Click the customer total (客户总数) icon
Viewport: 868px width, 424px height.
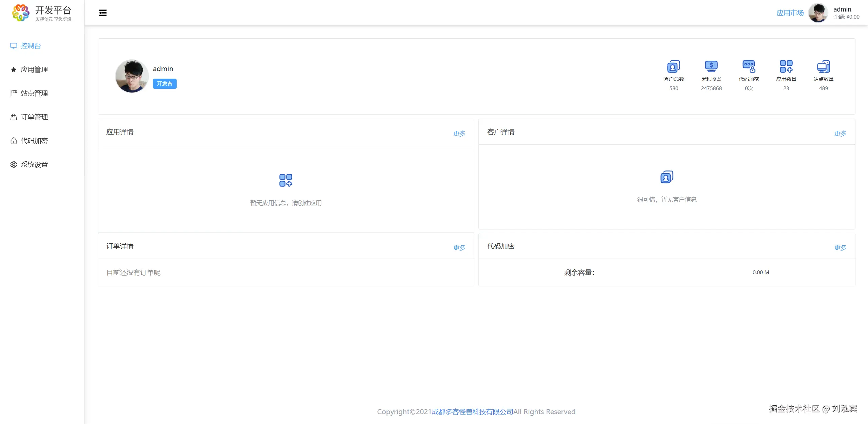tap(674, 66)
